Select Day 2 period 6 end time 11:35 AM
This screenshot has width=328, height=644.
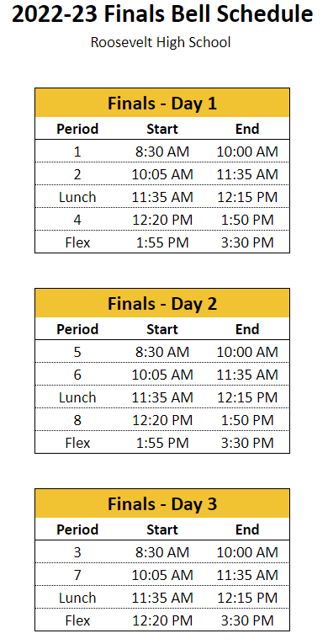(247, 375)
